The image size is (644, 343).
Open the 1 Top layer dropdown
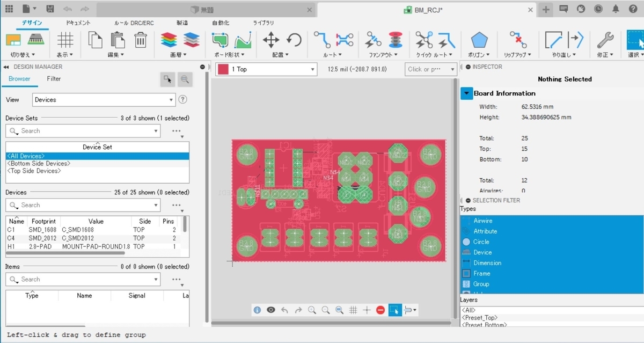266,69
